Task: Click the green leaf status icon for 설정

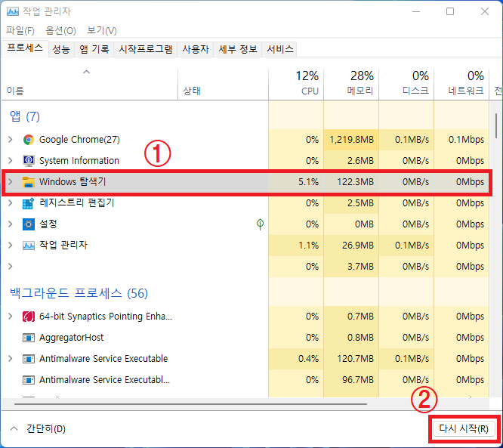Action: [x=260, y=224]
